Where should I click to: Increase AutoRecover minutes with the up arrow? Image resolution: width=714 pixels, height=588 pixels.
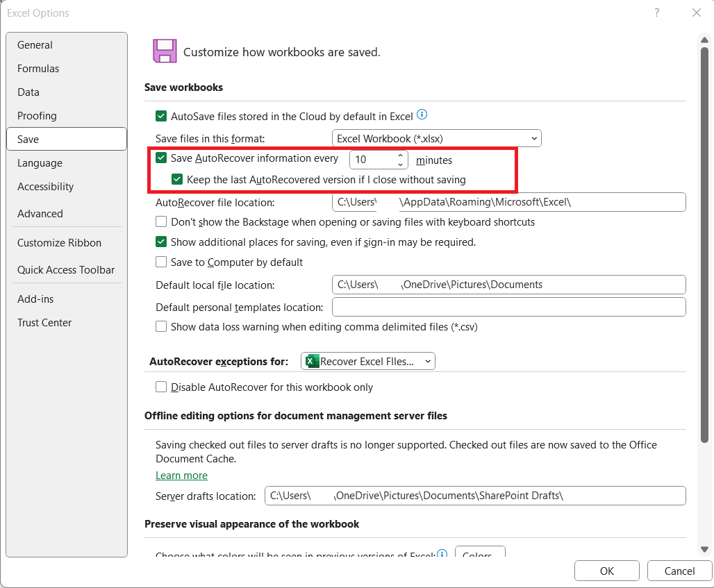pyautogui.click(x=400, y=156)
